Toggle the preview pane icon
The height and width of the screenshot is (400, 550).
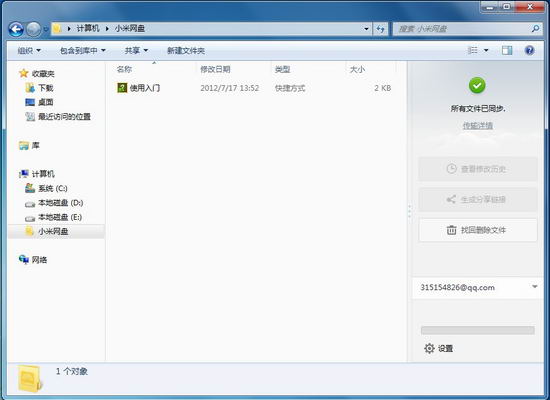click(507, 51)
